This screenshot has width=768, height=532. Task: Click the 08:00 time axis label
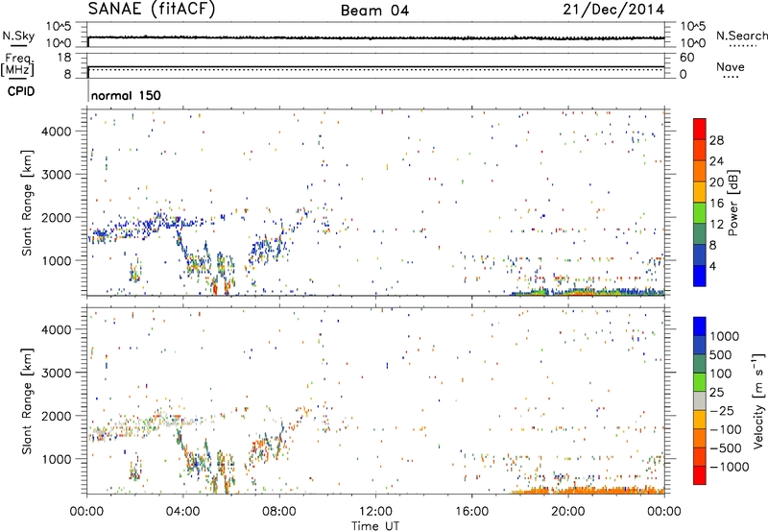click(x=279, y=512)
